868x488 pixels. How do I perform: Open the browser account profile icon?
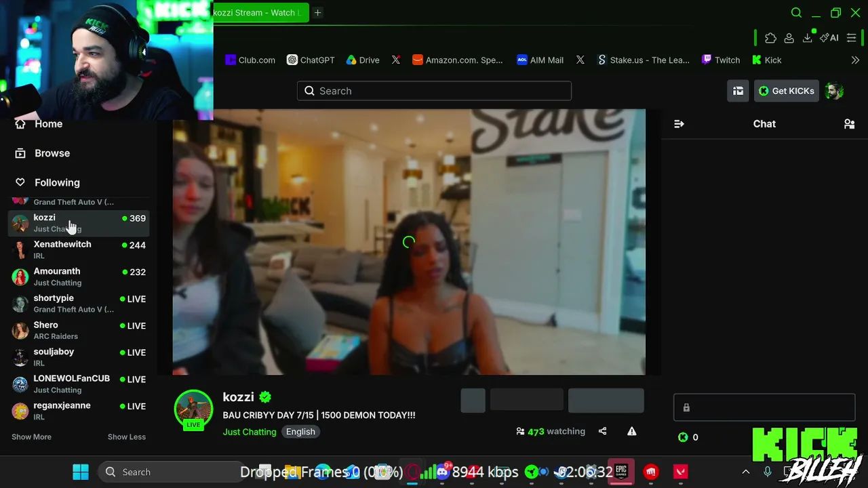tap(789, 38)
